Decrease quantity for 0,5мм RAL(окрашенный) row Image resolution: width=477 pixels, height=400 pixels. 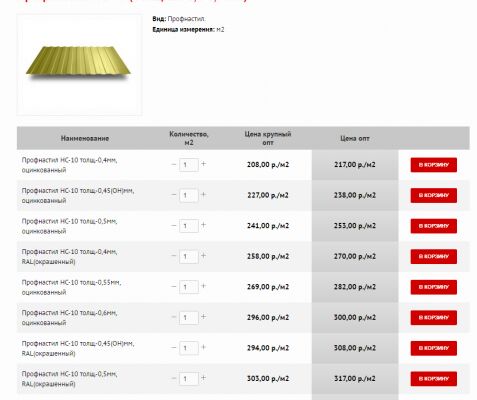click(174, 378)
